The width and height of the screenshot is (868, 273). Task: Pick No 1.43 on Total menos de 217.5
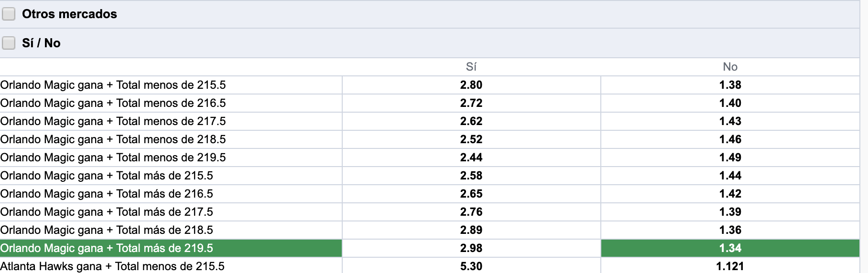click(730, 121)
